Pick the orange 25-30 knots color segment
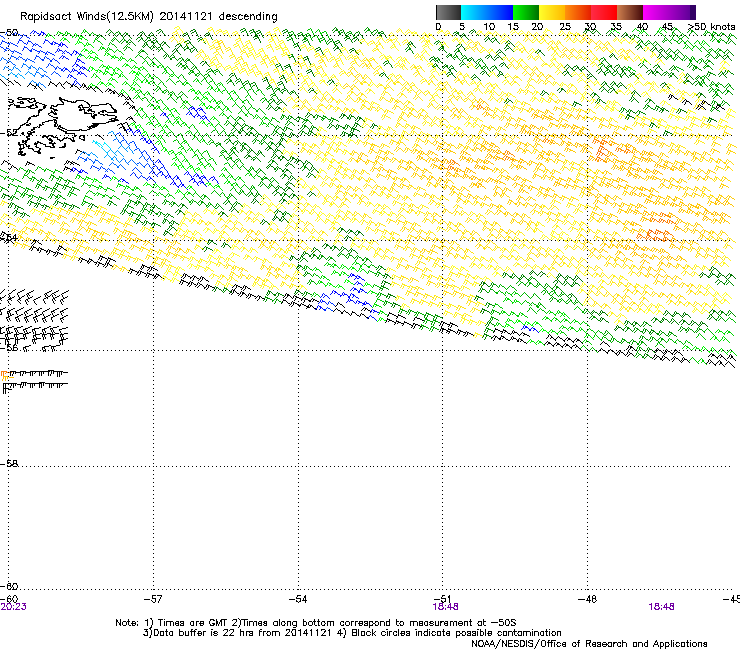Screen dimensions: 740x650 coord(578,12)
